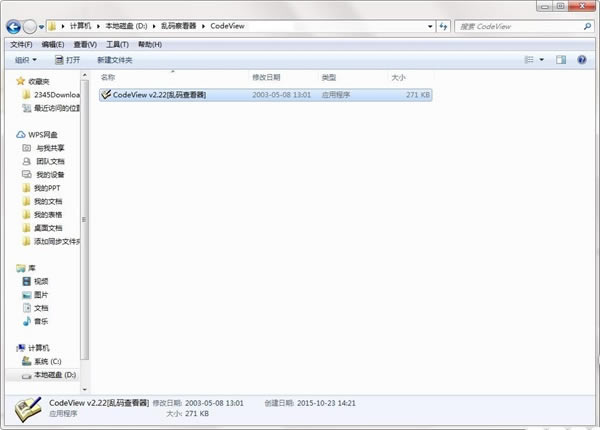Click the large CodeView icon in details pane
Image resolution: width=600 pixels, height=430 pixels.
pos(28,409)
